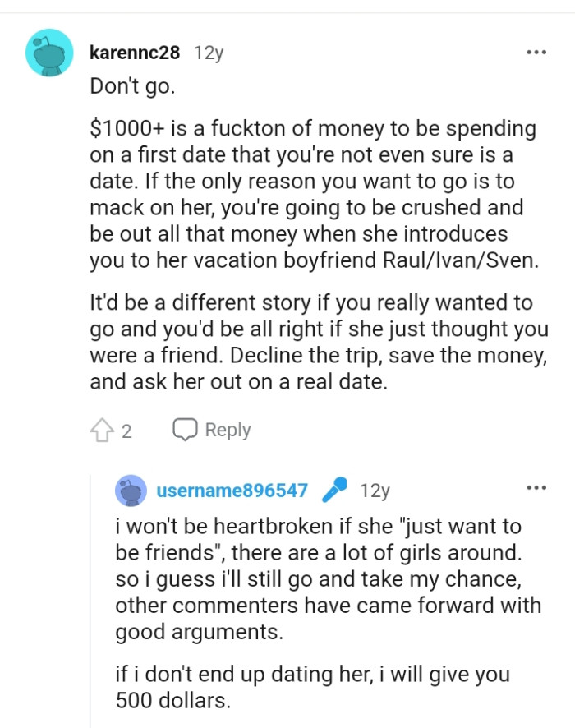Screen dimensions: 575x728
Task: Click username896547's blue Snoo avatar
Action: 133,491
